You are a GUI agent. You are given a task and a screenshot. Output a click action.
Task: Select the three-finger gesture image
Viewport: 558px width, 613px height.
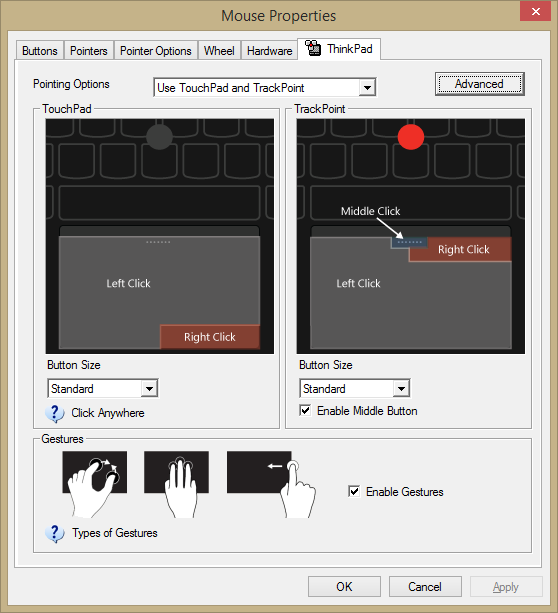pyautogui.click(x=176, y=484)
